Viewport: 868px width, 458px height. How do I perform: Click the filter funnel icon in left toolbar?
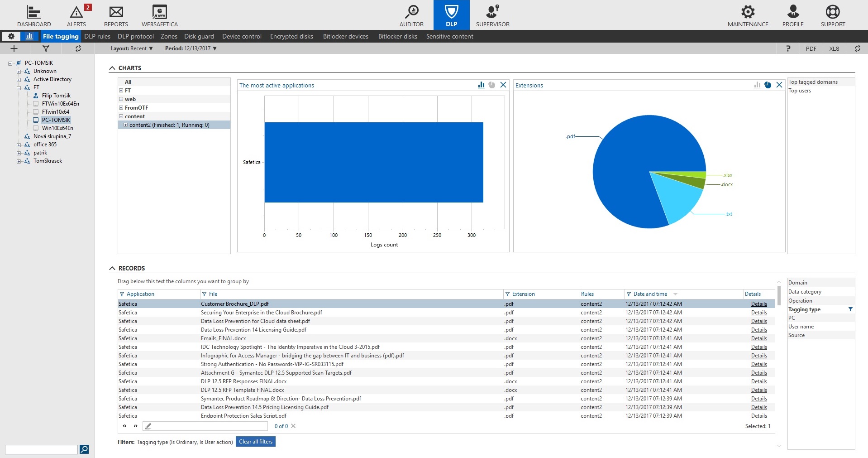pos(46,48)
